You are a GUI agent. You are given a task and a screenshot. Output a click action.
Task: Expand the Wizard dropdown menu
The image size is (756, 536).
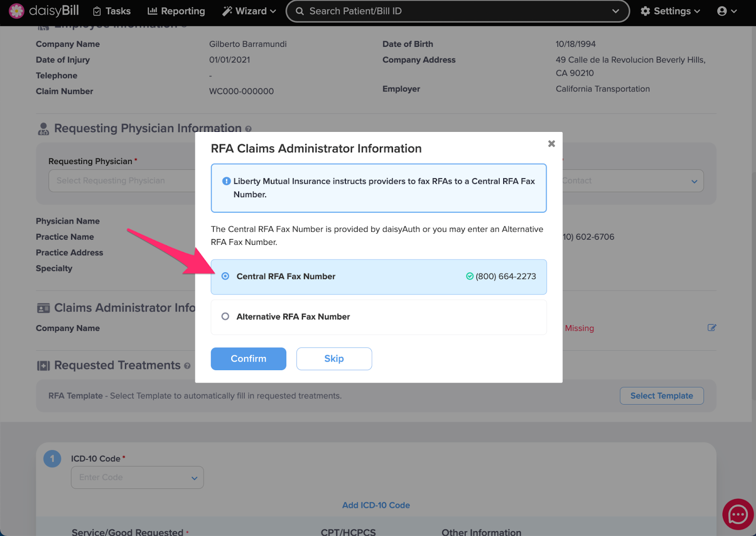249,11
